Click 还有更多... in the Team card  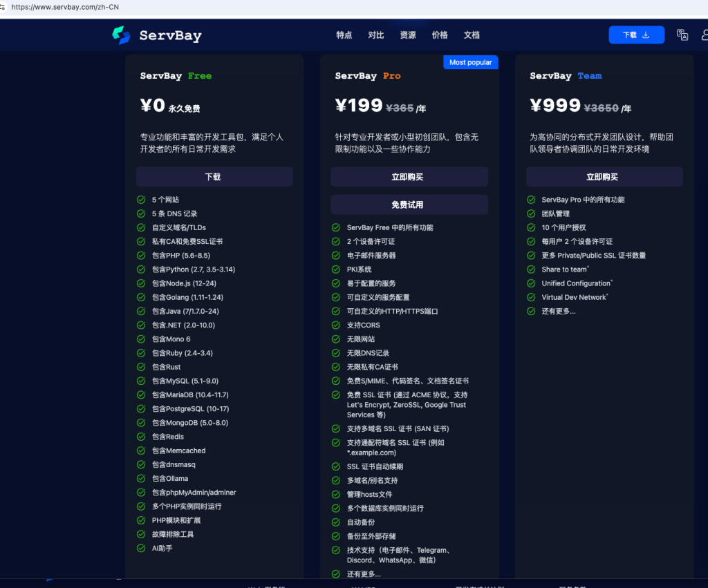pos(559,312)
